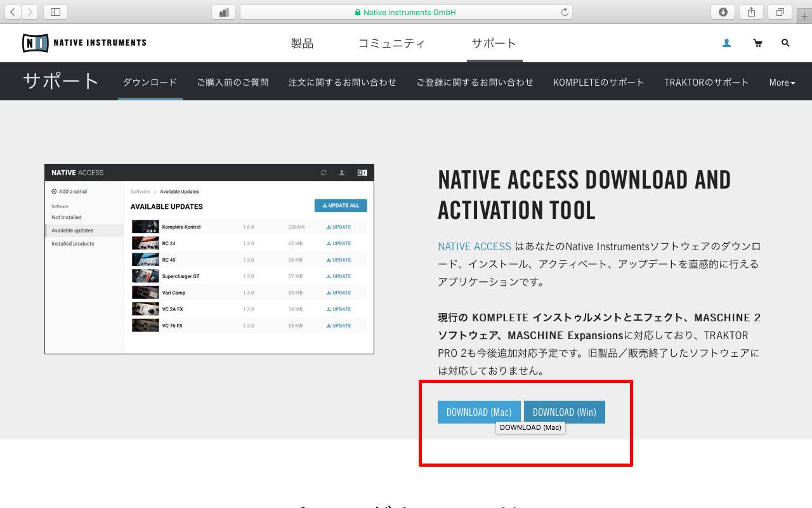The image size is (812, 508).
Task: Reload the page in address bar
Action: tap(565, 12)
